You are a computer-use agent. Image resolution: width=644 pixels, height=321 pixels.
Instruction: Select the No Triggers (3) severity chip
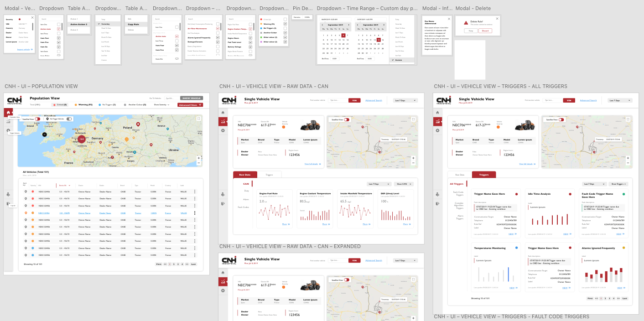click(107, 105)
